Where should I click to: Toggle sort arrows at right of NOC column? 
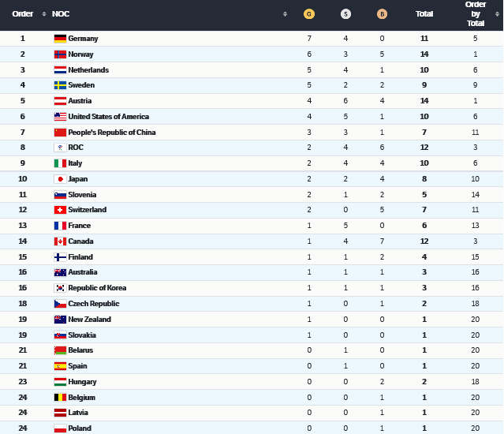pos(285,14)
